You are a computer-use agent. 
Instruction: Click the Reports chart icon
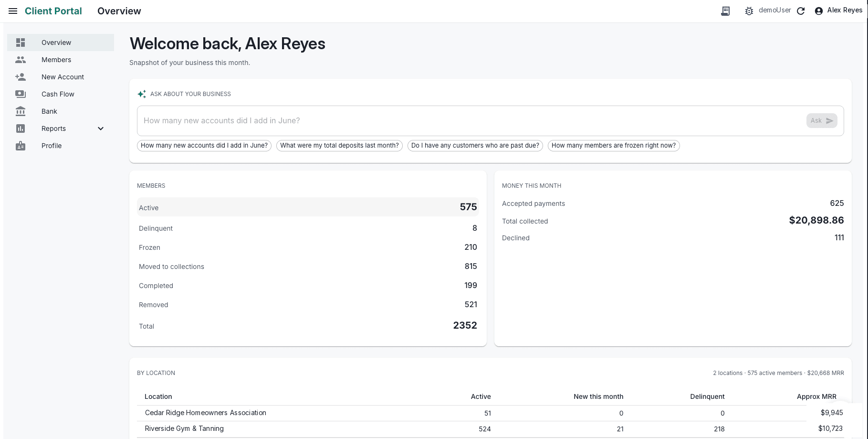(21, 128)
